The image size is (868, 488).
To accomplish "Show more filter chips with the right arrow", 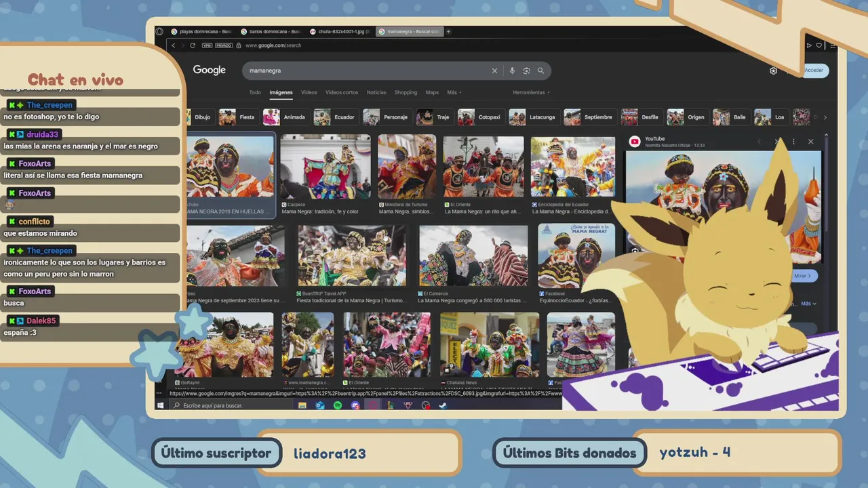I will coord(825,117).
